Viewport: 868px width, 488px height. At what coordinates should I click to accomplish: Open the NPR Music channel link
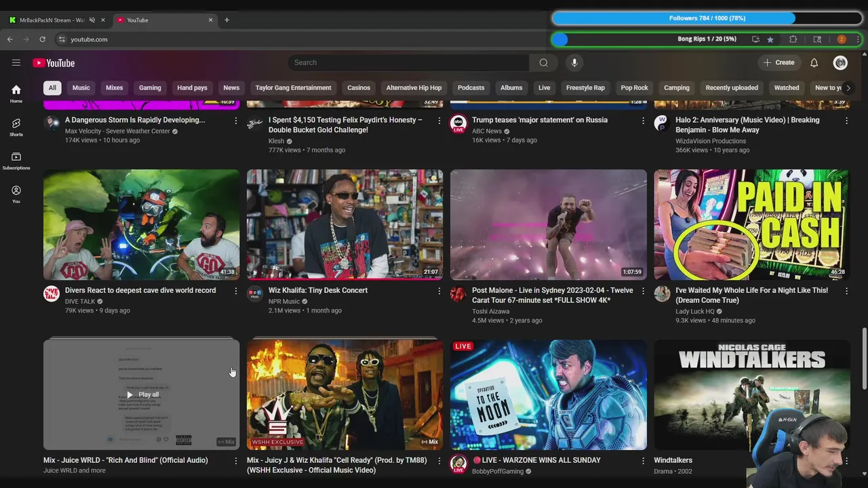click(284, 302)
